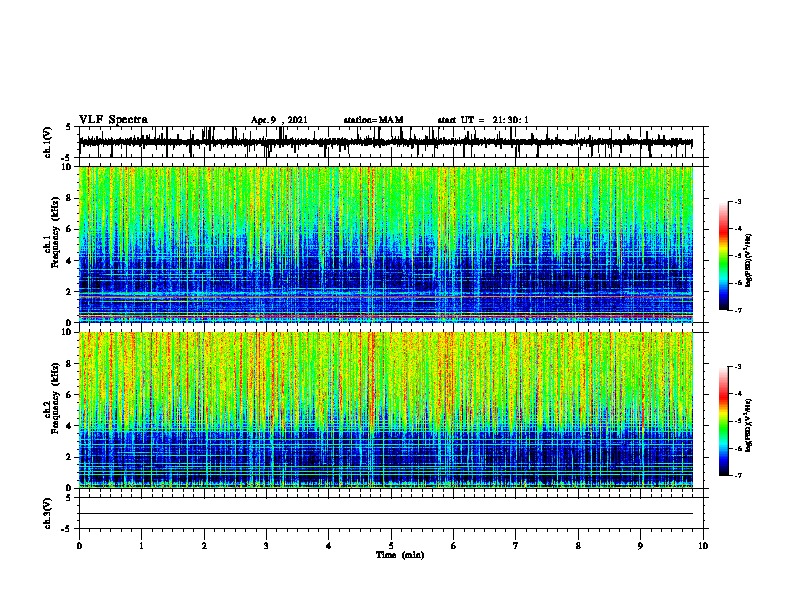Image resolution: width=792 pixels, height=612 pixels.
Task: Click the "VLF Spectra" plot title
Action: pyautogui.click(x=113, y=120)
